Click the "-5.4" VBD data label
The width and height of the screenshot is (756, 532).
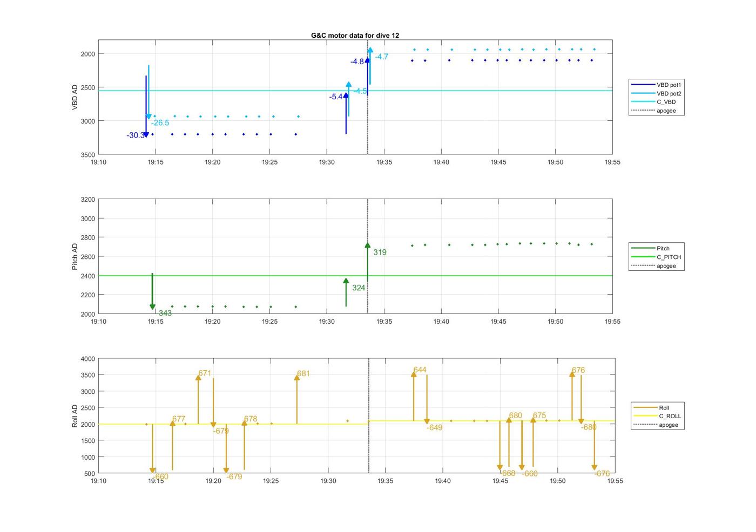pyautogui.click(x=336, y=97)
